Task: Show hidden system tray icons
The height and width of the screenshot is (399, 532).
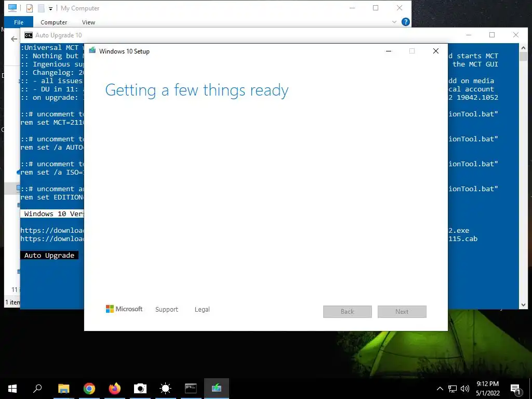Action: pos(440,389)
